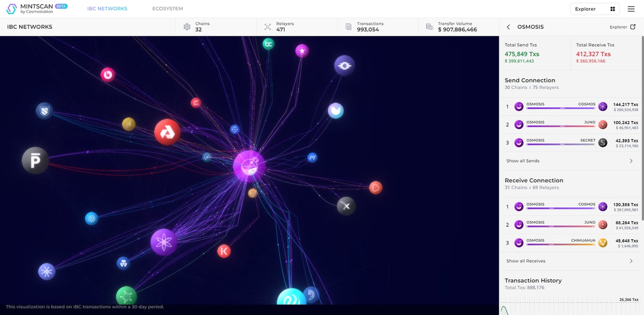Select the blue slashes node
Screen dimensions: 644x315
point(312,157)
